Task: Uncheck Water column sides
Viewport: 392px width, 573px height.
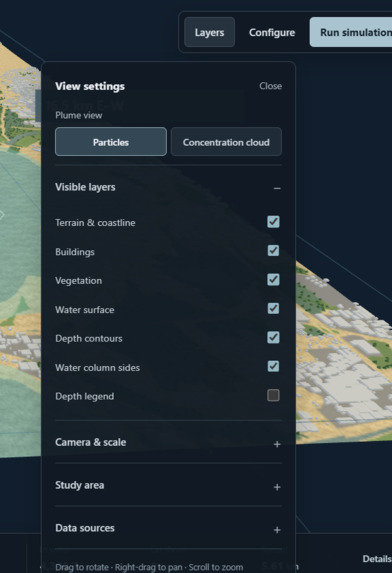Action: 273,366
